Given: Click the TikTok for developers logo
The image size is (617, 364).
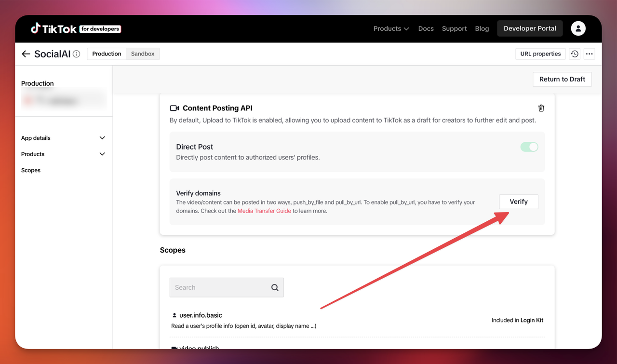Looking at the screenshot, I should [x=76, y=28].
